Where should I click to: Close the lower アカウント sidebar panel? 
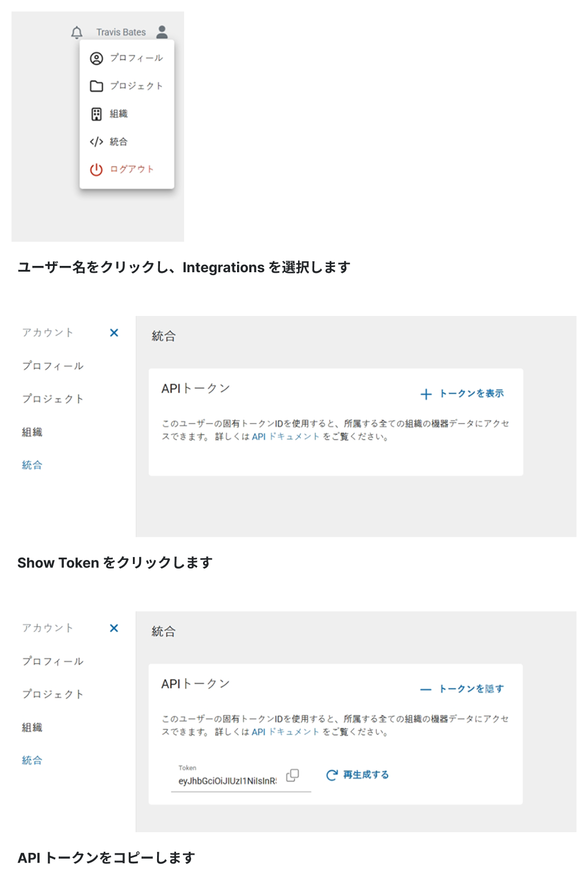pyautogui.click(x=114, y=628)
